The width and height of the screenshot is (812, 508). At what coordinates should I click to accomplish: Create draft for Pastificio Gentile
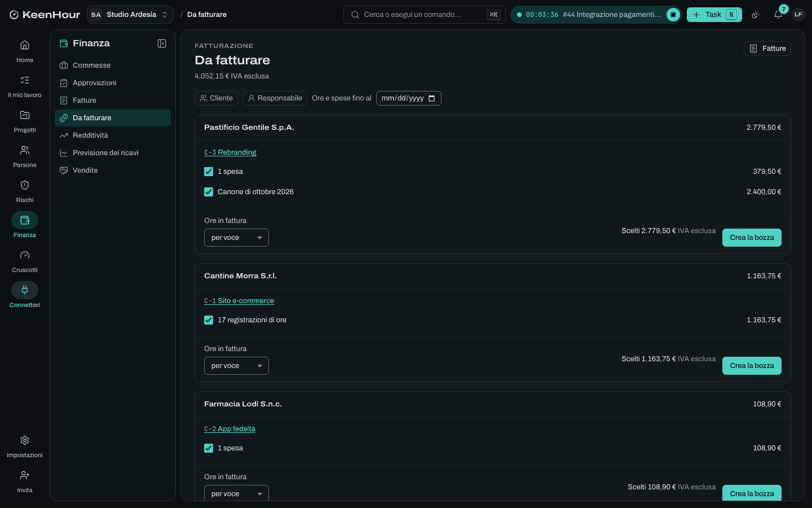pyautogui.click(x=752, y=238)
